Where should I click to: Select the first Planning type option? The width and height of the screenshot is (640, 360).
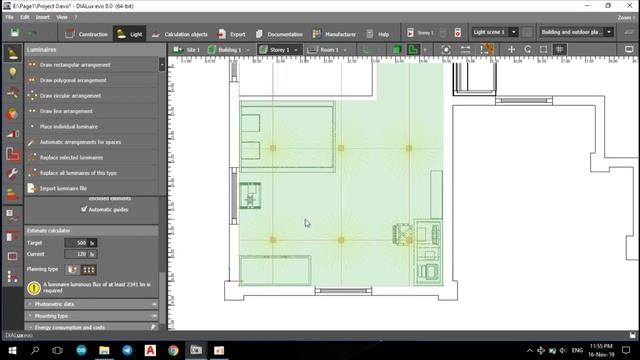click(73, 270)
